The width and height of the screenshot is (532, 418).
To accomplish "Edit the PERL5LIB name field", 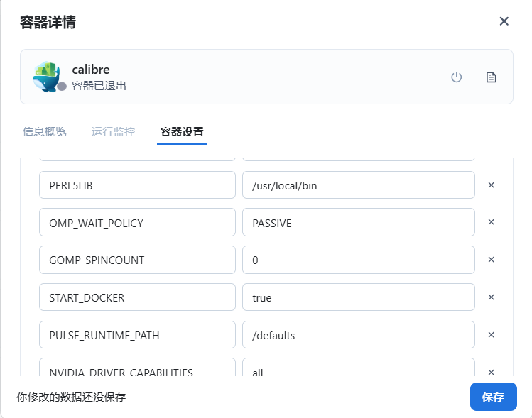I will (x=137, y=185).
